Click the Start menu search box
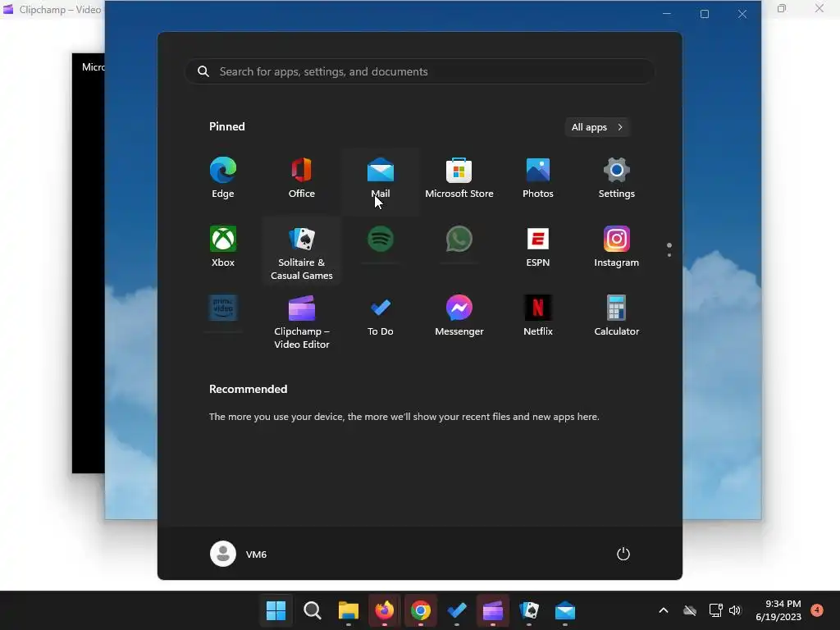Screen dimensions: 840x630 pos(420,72)
